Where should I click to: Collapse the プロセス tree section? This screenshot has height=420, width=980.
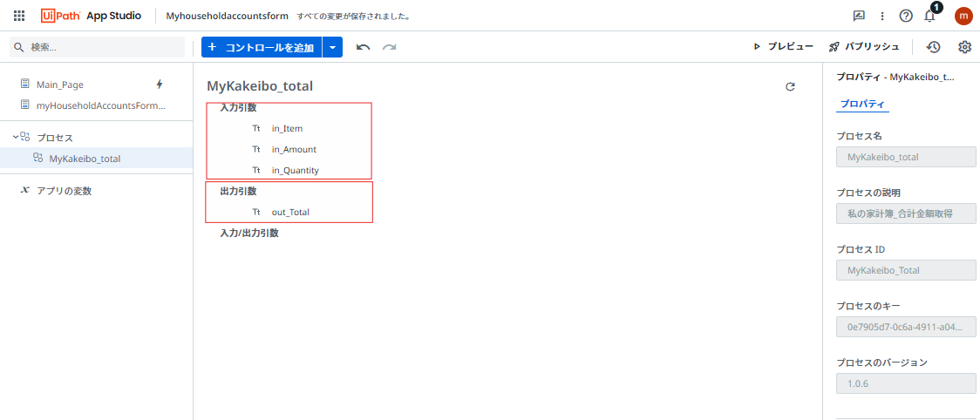pos(16,136)
